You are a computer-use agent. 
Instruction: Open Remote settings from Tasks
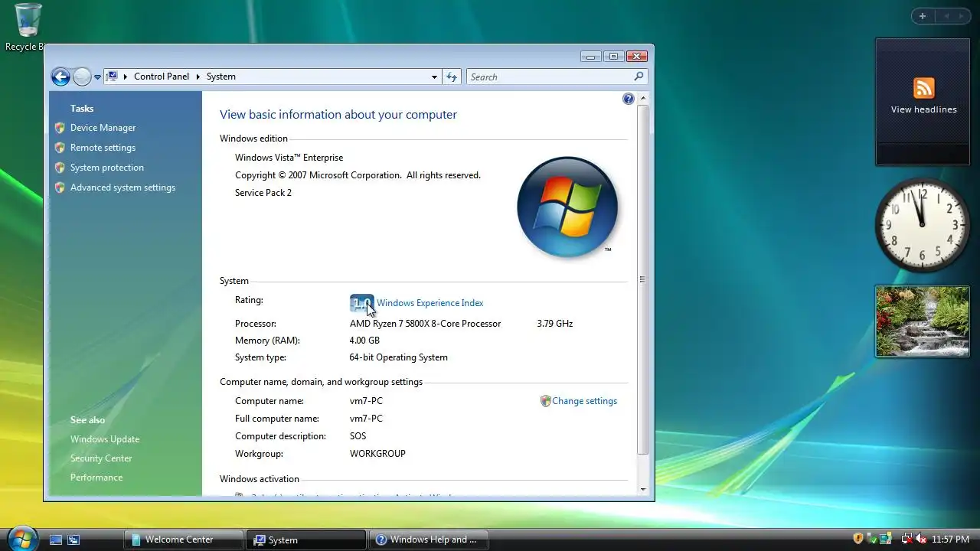tap(103, 148)
